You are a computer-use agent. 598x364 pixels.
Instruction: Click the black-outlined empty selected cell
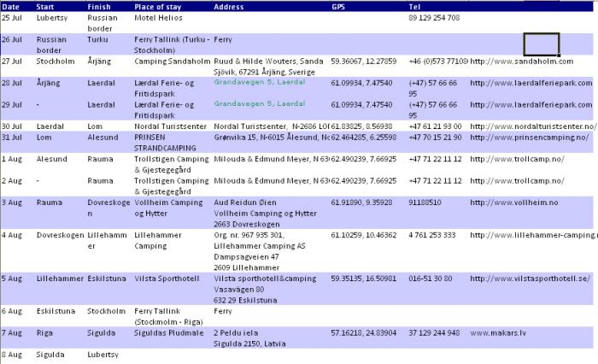[541, 44]
